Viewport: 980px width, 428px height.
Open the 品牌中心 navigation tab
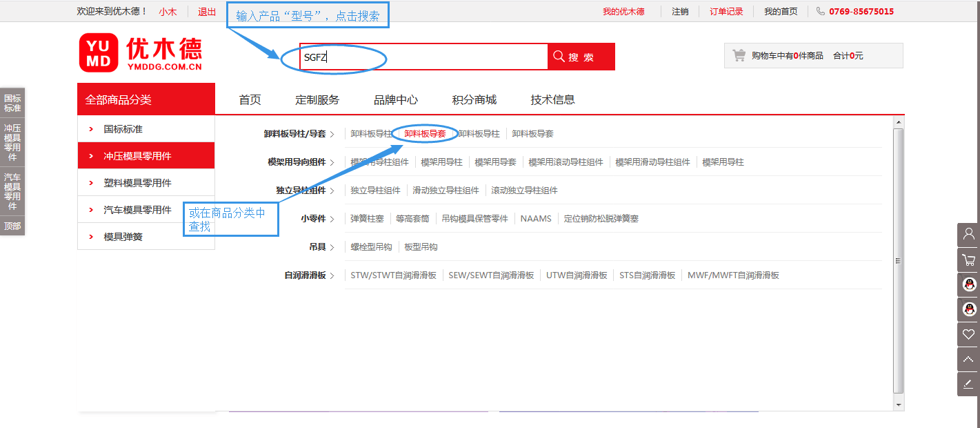click(x=396, y=99)
